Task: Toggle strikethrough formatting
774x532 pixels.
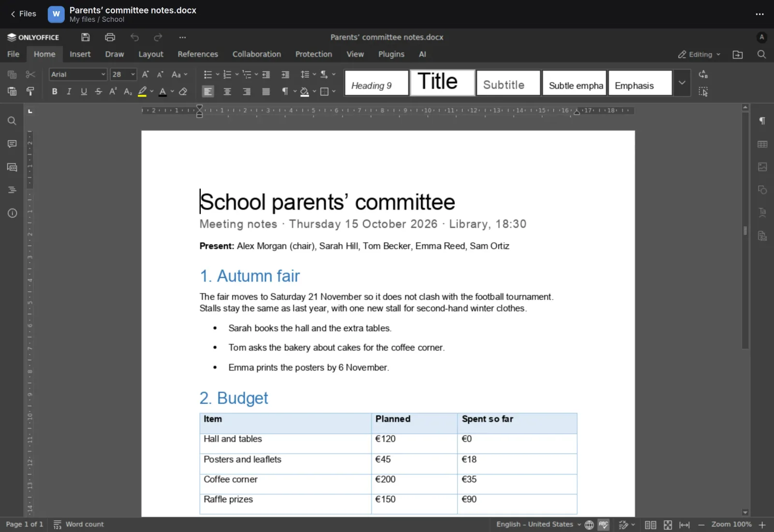Action: (98, 91)
